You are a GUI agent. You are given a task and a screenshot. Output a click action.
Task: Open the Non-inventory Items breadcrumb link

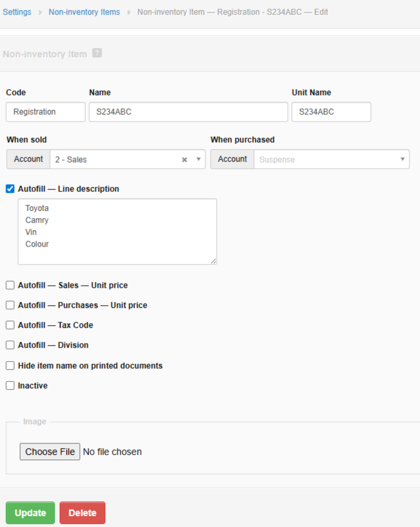click(84, 12)
